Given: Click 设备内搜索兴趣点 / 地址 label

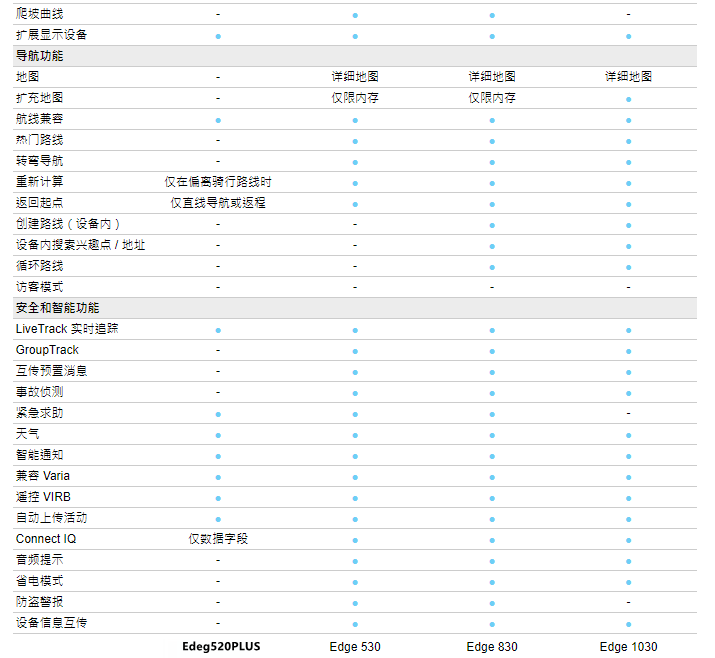Looking at the screenshot, I should (x=80, y=245).
